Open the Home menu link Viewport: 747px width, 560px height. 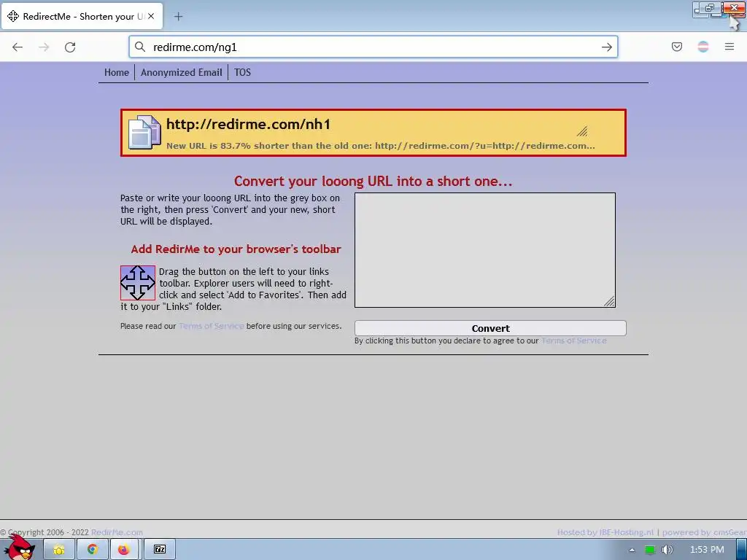coord(117,72)
